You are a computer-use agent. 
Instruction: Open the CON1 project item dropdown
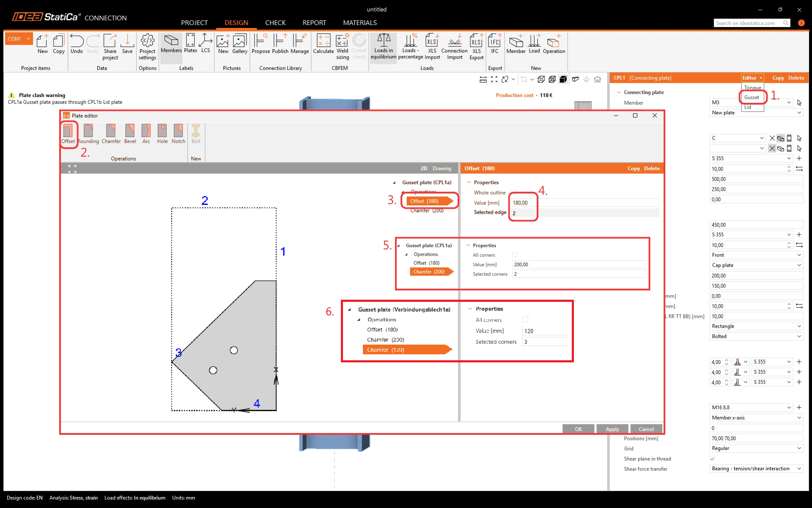coord(28,39)
